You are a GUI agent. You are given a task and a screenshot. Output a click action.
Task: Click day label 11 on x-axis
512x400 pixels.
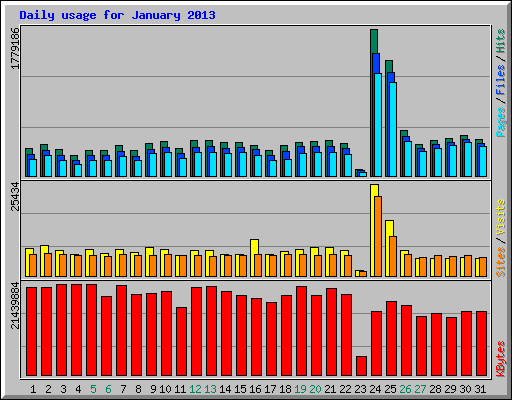click(x=180, y=389)
